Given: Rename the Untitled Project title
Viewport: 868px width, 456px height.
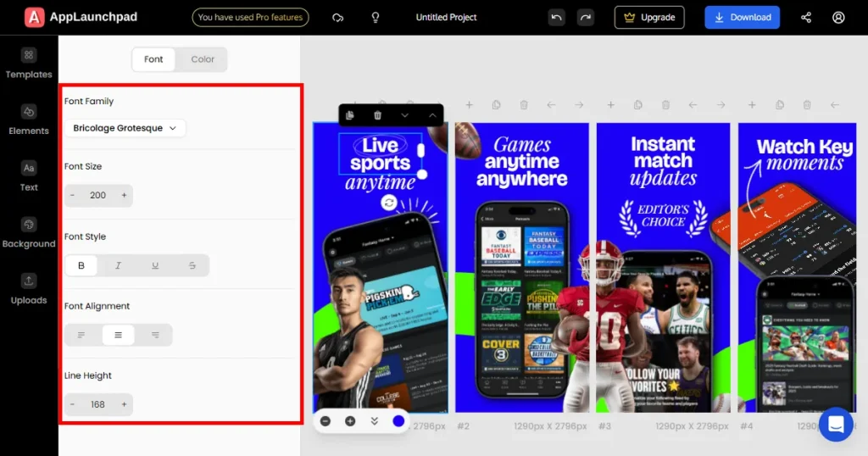Looking at the screenshot, I should pos(446,18).
